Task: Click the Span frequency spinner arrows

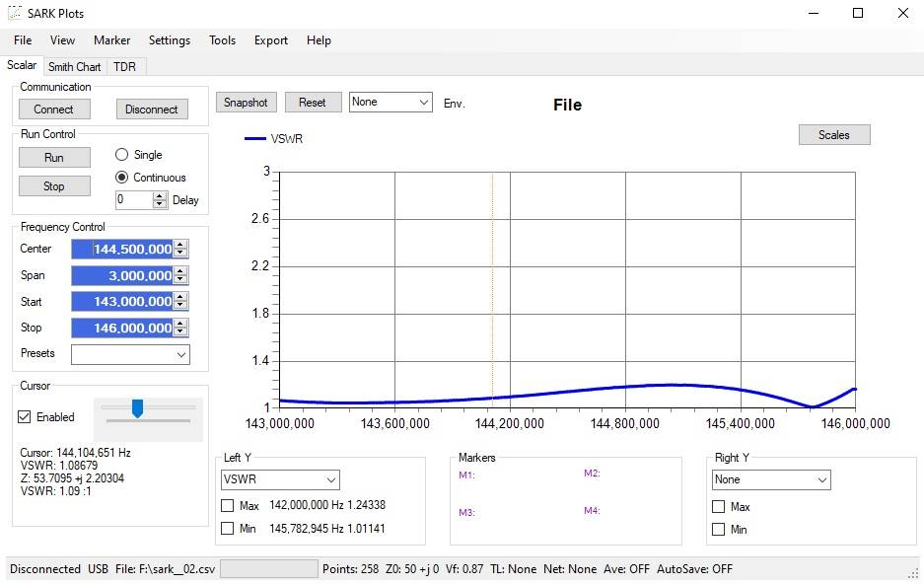Action: tap(180, 275)
